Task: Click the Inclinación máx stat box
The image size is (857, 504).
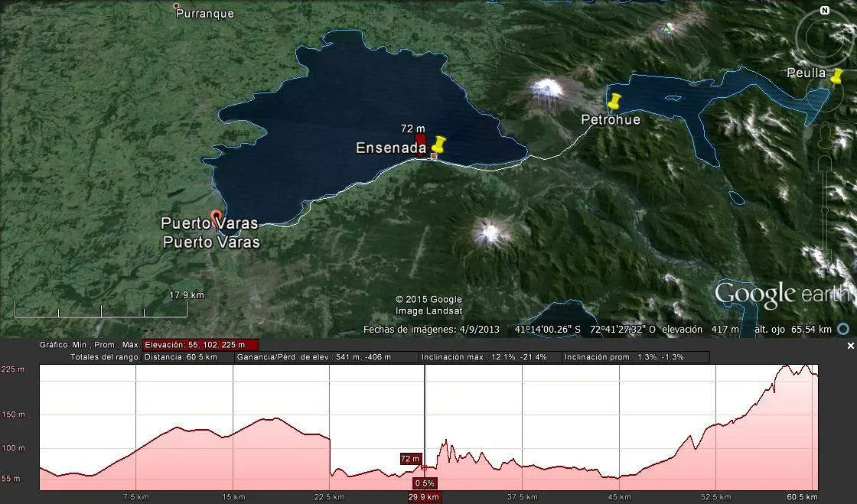Action: (484, 357)
